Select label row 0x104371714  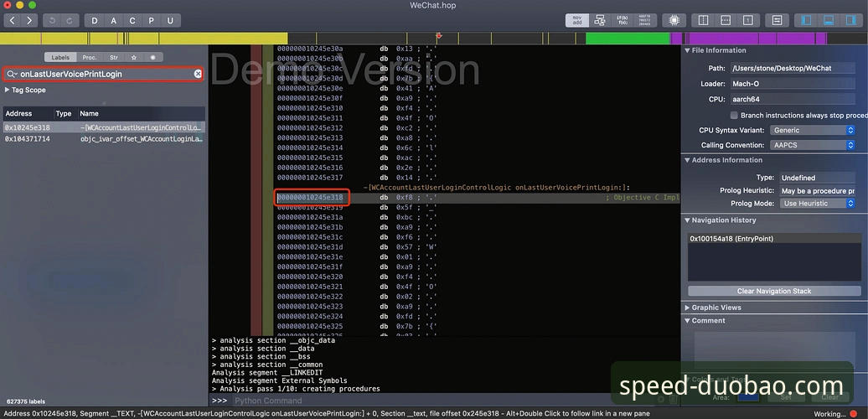pos(104,139)
